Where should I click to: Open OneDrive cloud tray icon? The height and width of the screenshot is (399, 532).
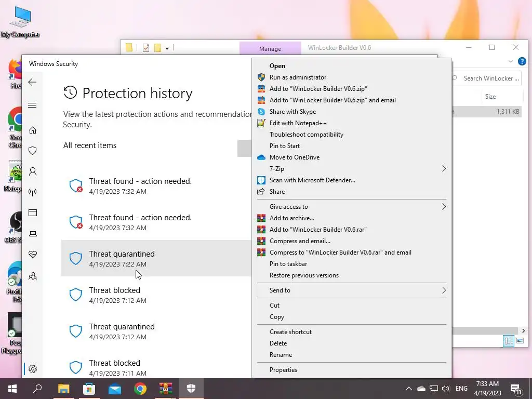coord(421,389)
